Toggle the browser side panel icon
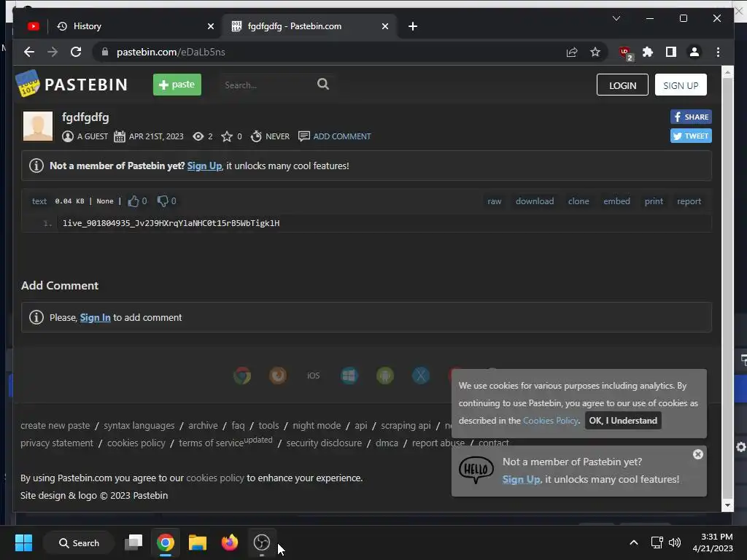The height and width of the screenshot is (560, 747). 671,52
